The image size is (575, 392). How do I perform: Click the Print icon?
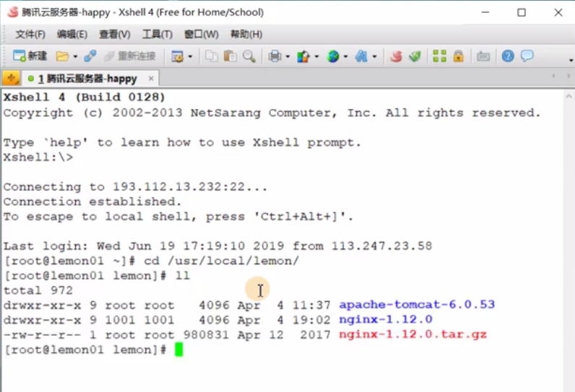click(274, 56)
